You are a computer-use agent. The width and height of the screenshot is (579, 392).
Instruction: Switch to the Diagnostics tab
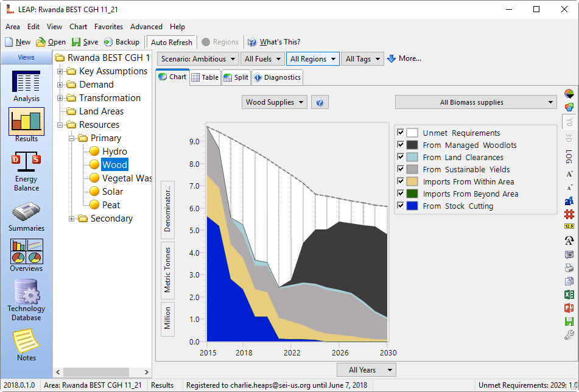pos(277,77)
